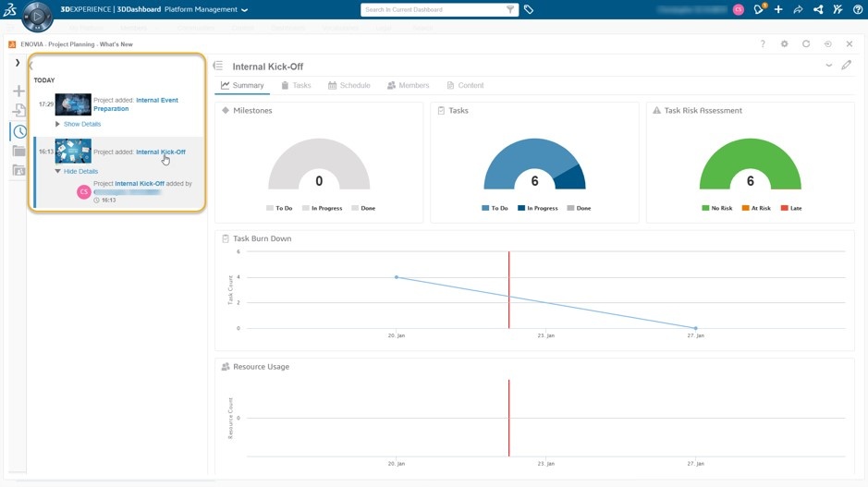Toggle the No Risk legend item
The width and height of the screenshot is (868, 487).
[x=717, y=208]
